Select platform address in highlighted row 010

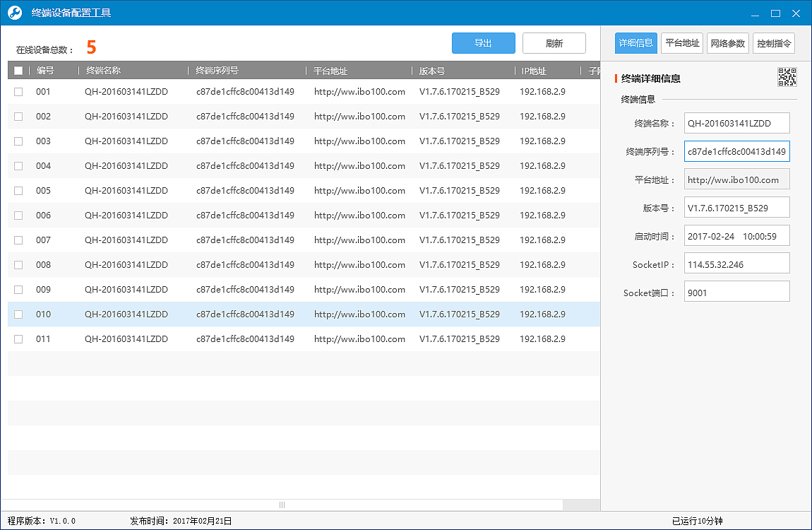point(359,314)
